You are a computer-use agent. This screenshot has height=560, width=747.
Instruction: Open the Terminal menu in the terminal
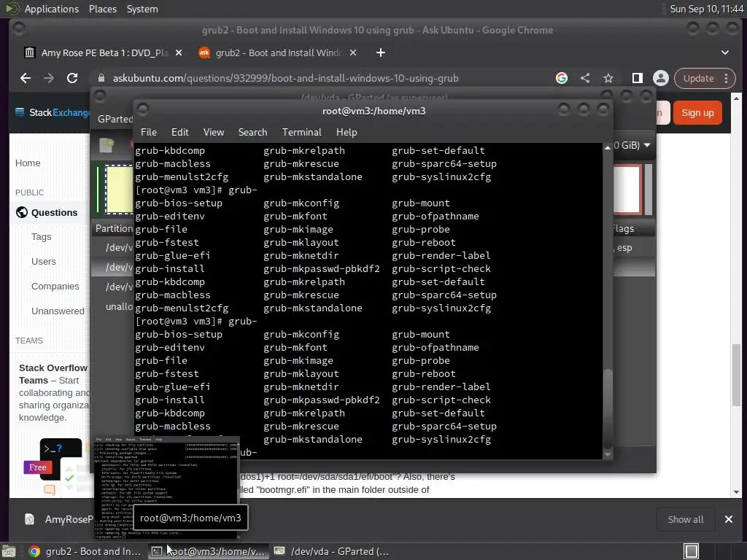click(x=301, y=133)
